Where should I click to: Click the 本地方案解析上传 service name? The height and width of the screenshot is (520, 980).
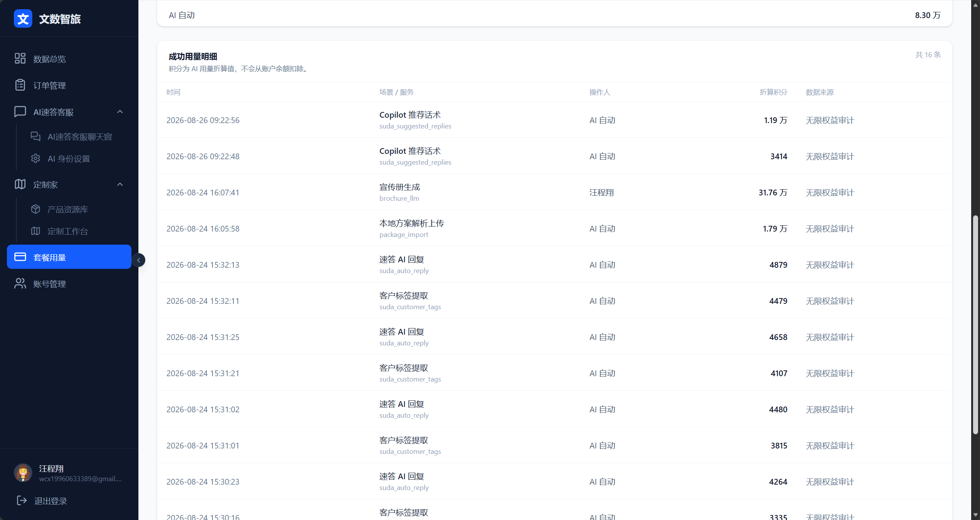tap(412, 223)
